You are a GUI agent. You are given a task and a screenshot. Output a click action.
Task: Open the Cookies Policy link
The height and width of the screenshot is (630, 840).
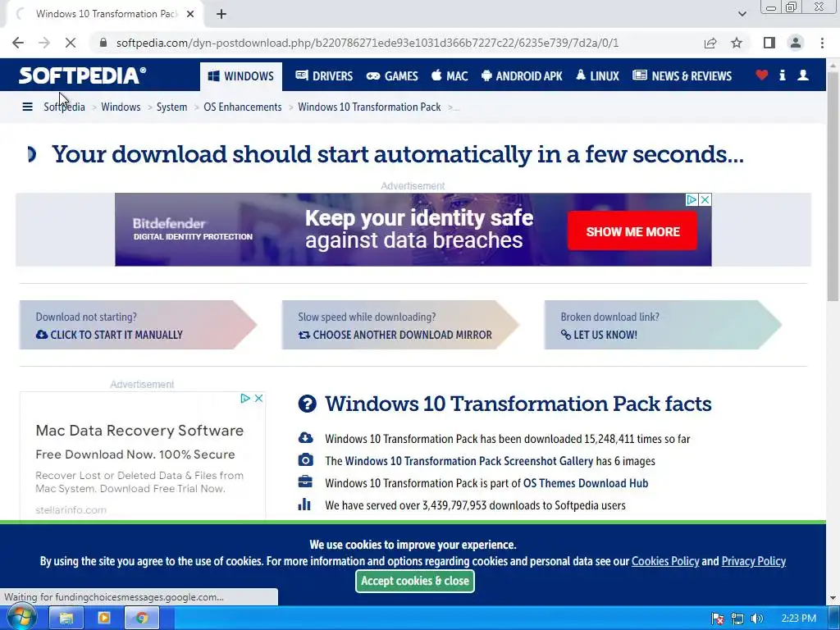(x=665, y=561)
